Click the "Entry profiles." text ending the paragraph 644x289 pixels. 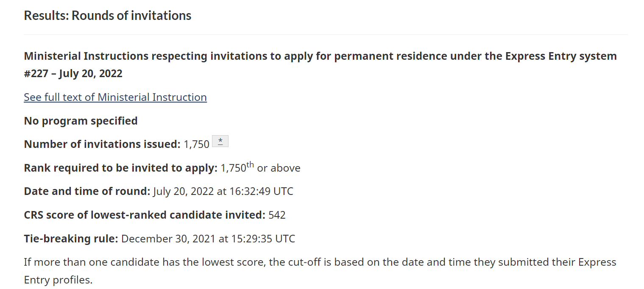[58, 280]
